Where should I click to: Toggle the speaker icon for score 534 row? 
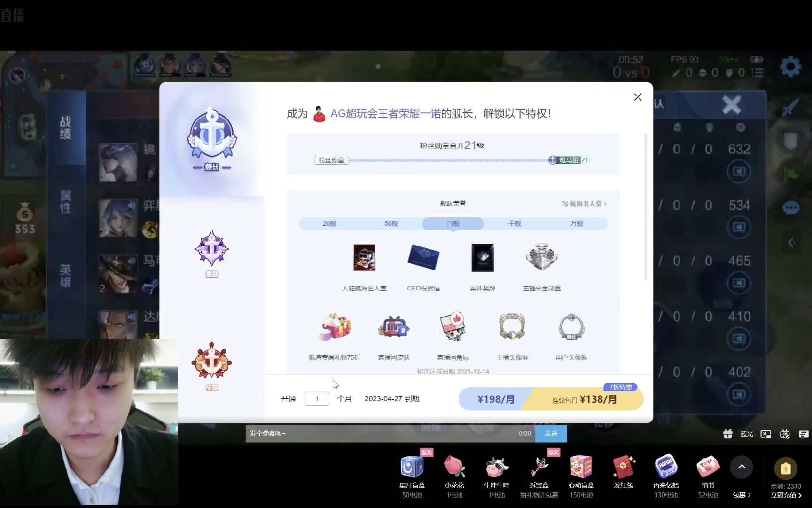[x=739, y=227]
